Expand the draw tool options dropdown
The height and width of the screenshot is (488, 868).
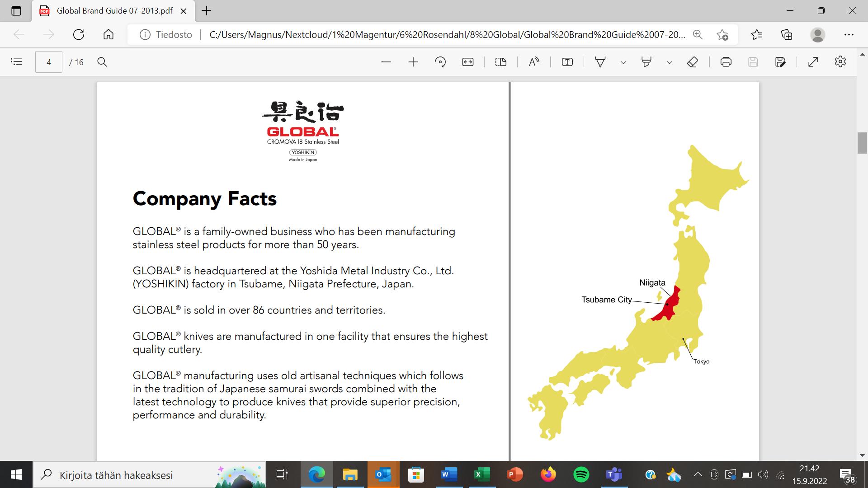[x=623, y=62]
